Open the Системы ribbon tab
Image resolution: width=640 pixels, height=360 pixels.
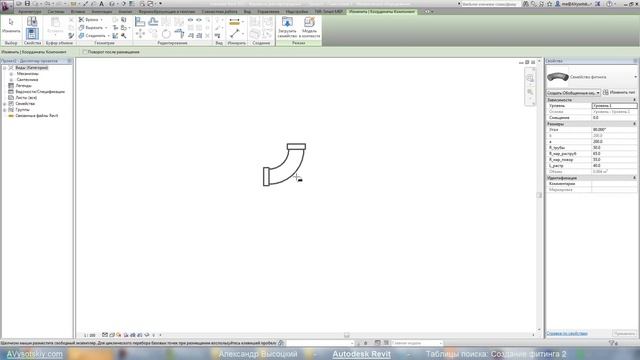click(56, 12)
